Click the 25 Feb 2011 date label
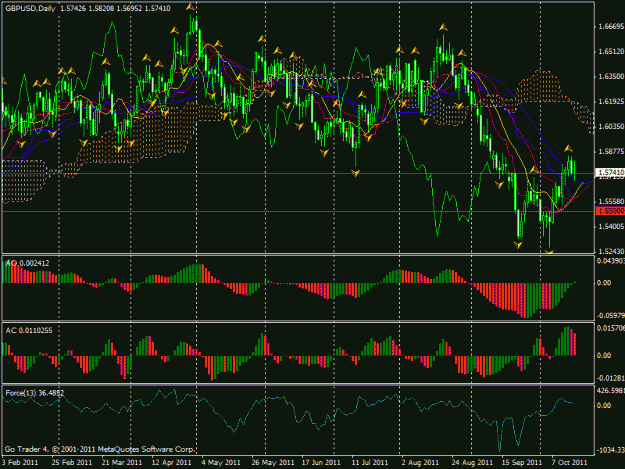The width and height of the screenshot is (625, 469). pyautogui.click(x=72, y=462)
